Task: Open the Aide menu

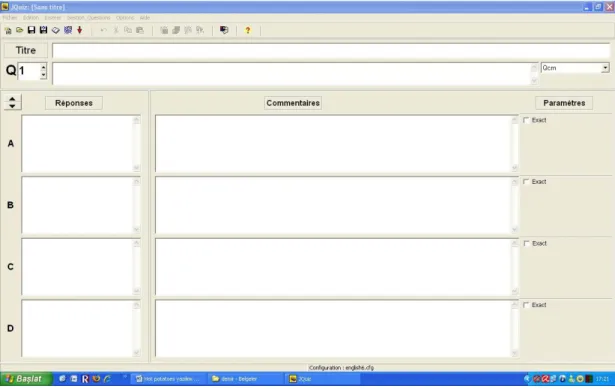Action: coord(145,18)
